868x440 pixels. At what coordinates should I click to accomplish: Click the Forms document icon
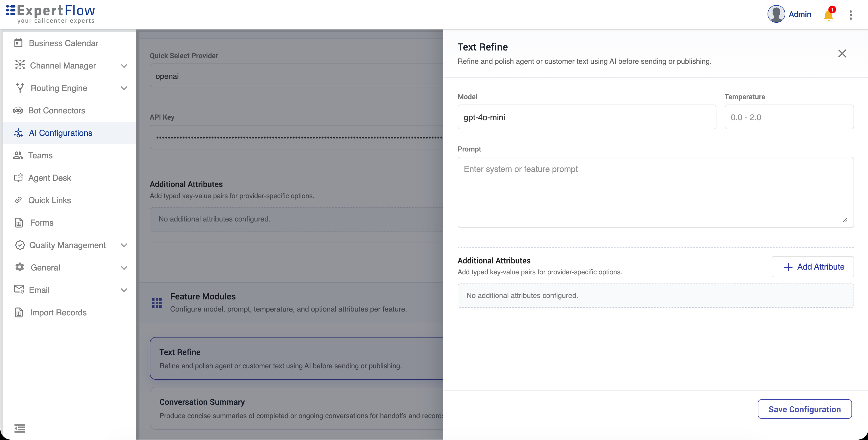(19, 222)
